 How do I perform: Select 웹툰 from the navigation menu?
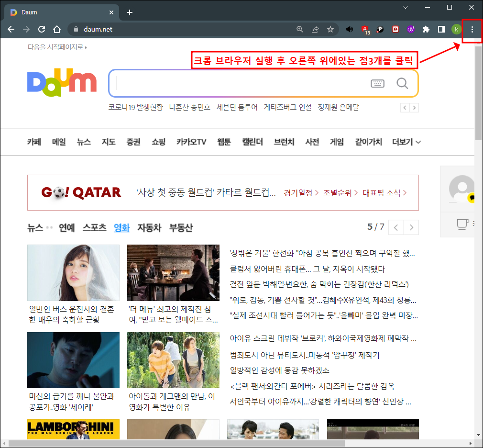coord(223,142)
